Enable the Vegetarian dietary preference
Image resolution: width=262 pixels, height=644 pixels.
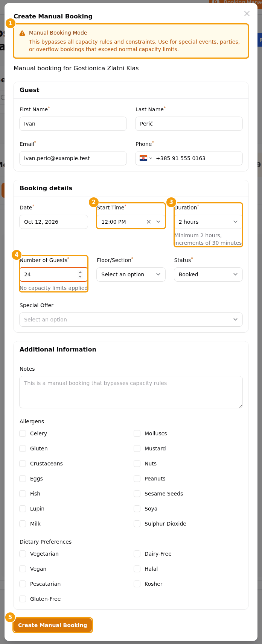[x=23, y=554]
